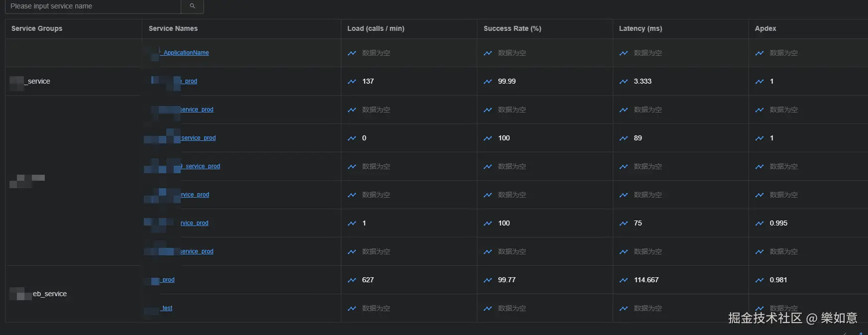View the trend icon beside latency 75
This screenshot has height=335, width=868.
(624, 223)
